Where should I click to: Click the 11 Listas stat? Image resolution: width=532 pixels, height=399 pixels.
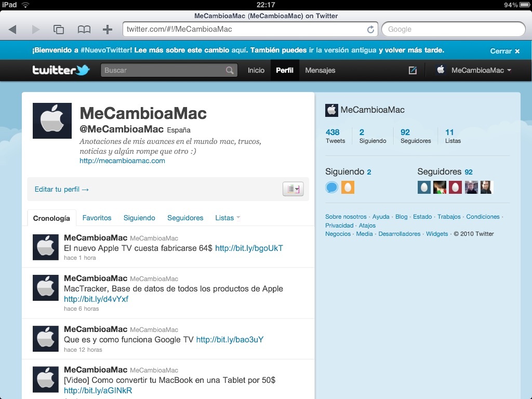(x=453, y=136)
